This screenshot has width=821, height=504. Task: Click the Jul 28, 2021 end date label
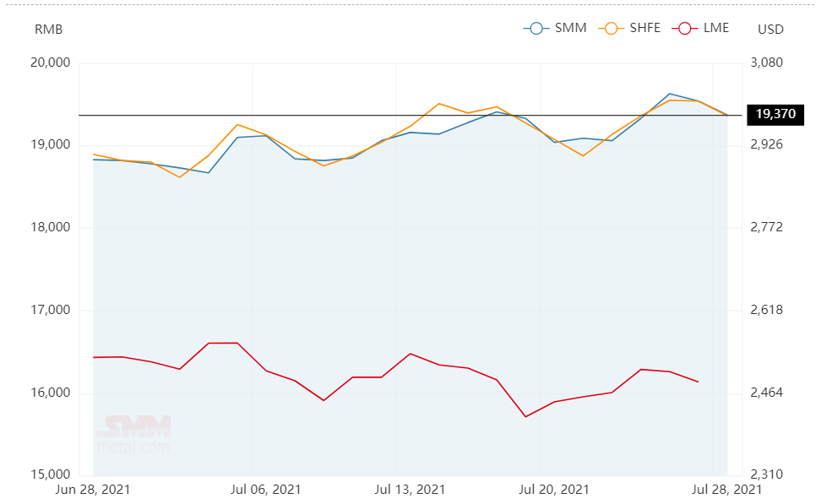pyautogui.click(x=726, y=489)
